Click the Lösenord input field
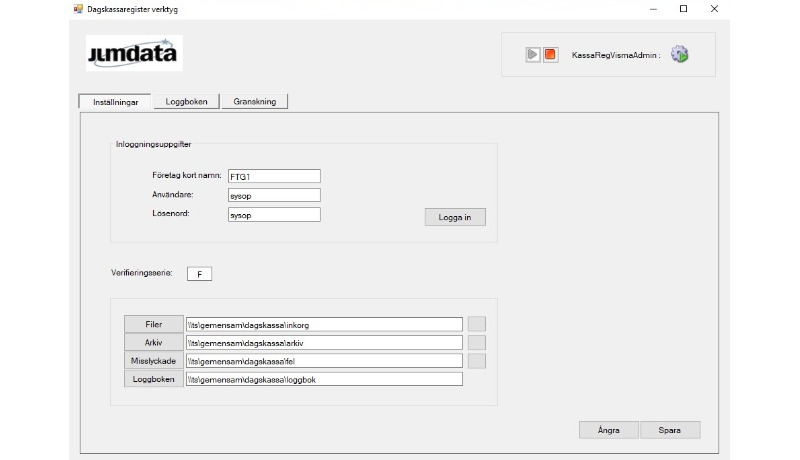Viewport: 800px width, 460px height. (274, 215)
